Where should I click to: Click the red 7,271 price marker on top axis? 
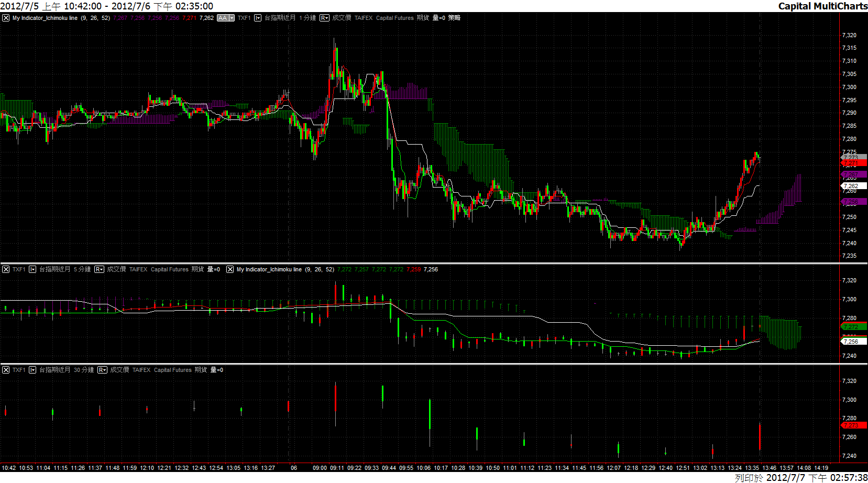[854, 163]
